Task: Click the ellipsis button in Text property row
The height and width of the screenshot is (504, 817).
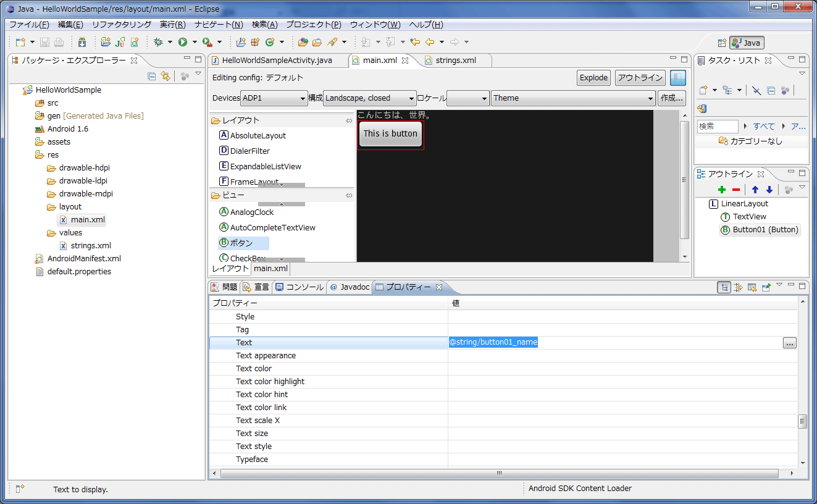Action: click(789, 343)
